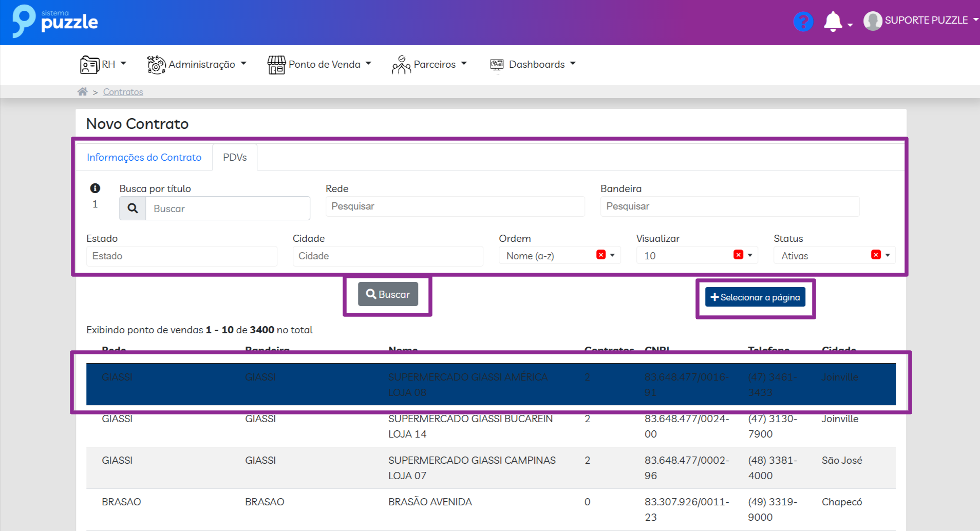The image size is (980, 531).
Task: Click the Sistema Puzzle logo
Action: [55, 21]
